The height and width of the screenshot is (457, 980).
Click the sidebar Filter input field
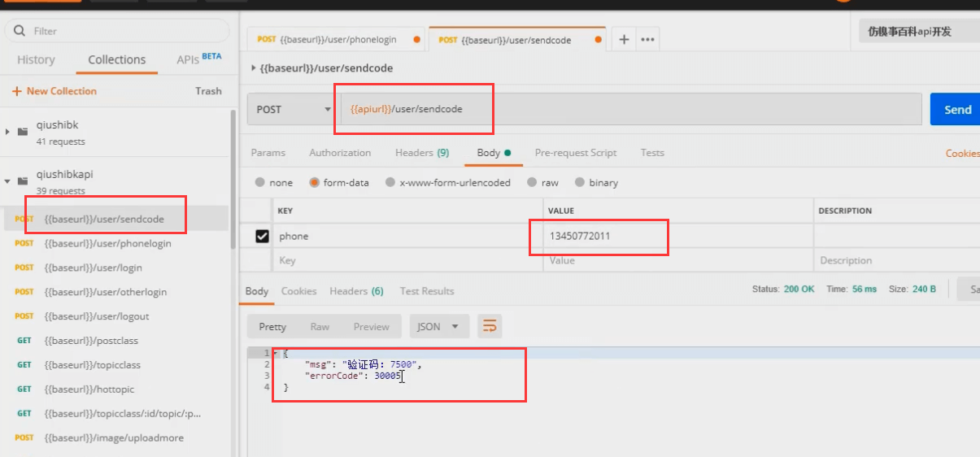118,31
